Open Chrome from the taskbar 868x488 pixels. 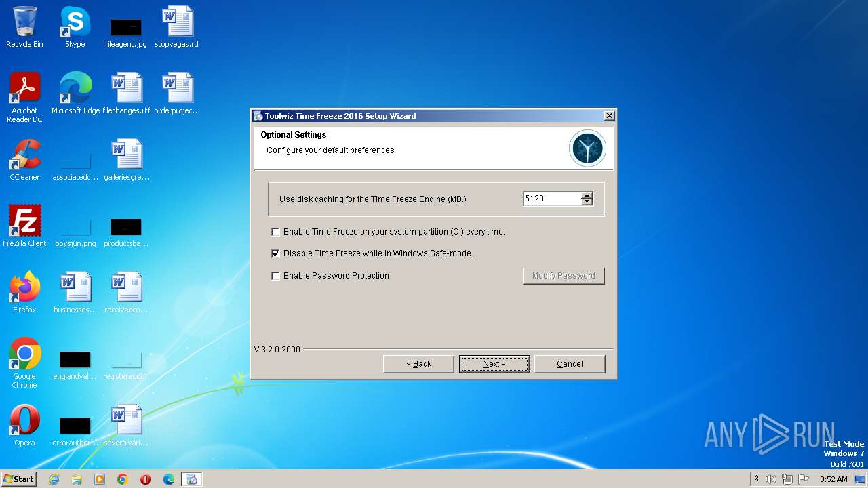click(x=123, y=479)
